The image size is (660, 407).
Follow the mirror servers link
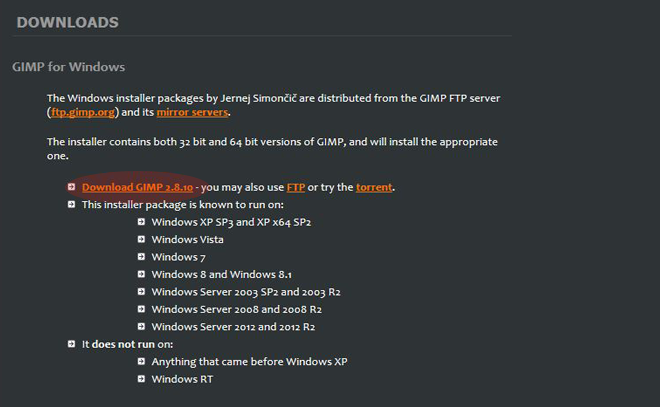click(x=193, y=114)
